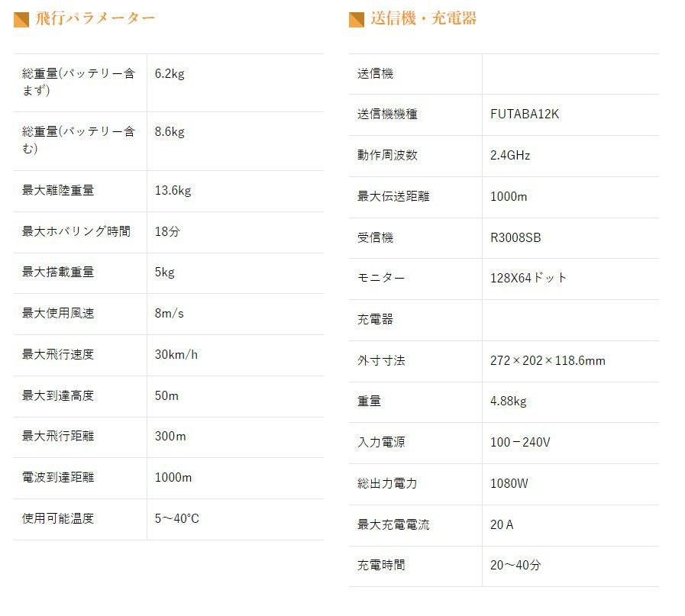The image size is (685, 616).
Task: Select the 18分 hovering time value
Action: pyautogui.click(x=166, y=231)
